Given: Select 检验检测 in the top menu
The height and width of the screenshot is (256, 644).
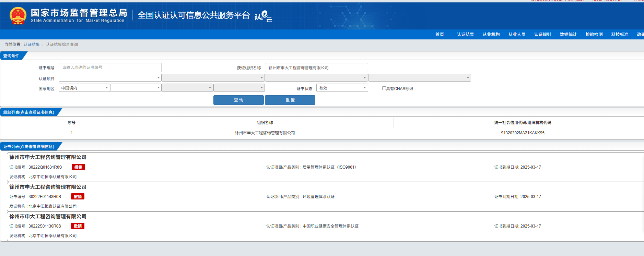Looking at the screenshot, I should point(594,35).
